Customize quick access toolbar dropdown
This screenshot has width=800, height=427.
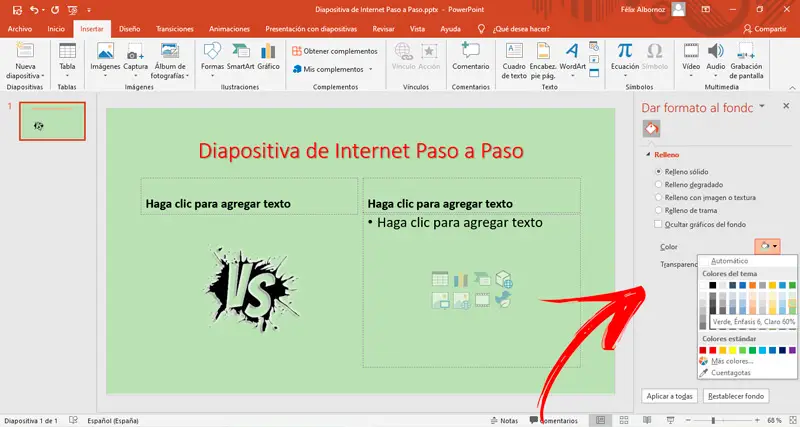point(89,10)
